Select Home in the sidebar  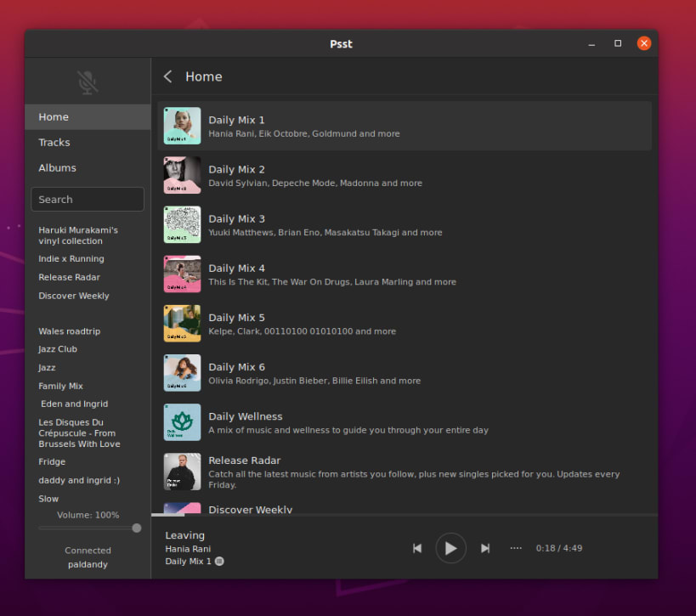(x=88, y=116)
